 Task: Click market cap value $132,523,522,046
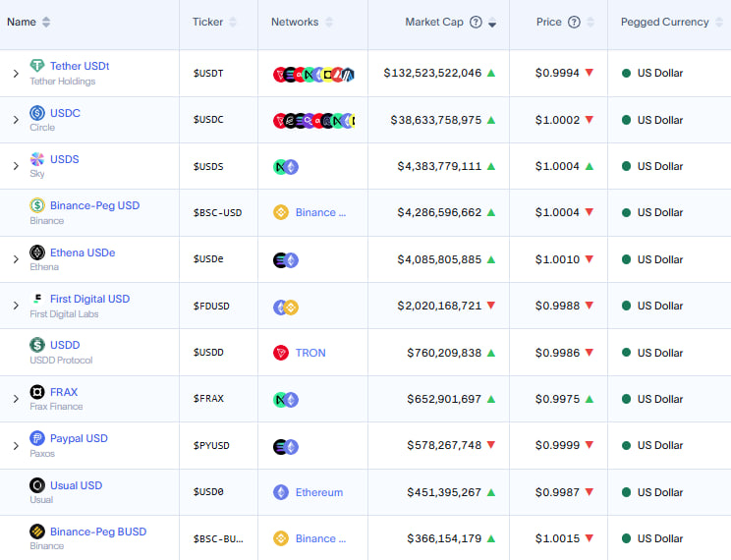click(432, 73)
